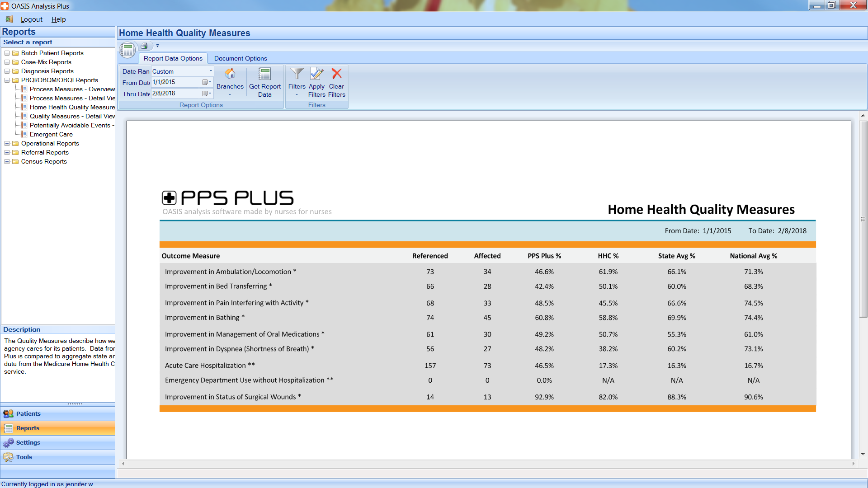The height and width of the screenshot is (488, 868).
Task: Expand the Batch Patient Reports folder
Action: tap(7, 53)
